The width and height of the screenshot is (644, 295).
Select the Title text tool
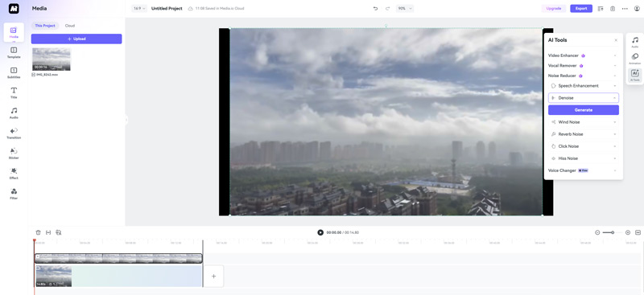click(x=14, y=92)
